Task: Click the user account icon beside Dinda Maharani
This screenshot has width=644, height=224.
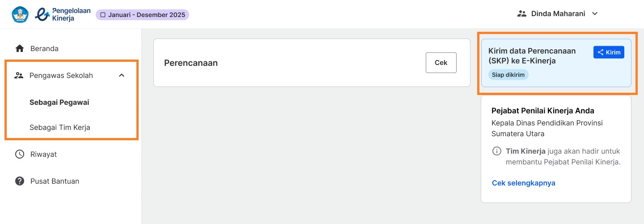Action: tap(522, 14)
